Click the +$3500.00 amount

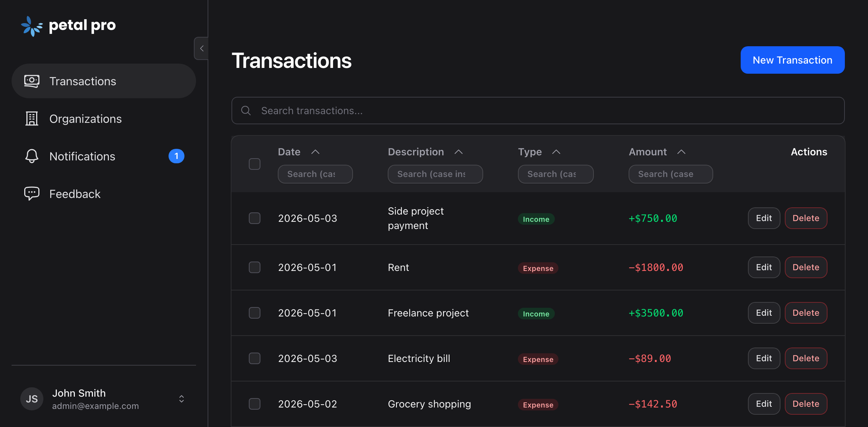point(656,313)
